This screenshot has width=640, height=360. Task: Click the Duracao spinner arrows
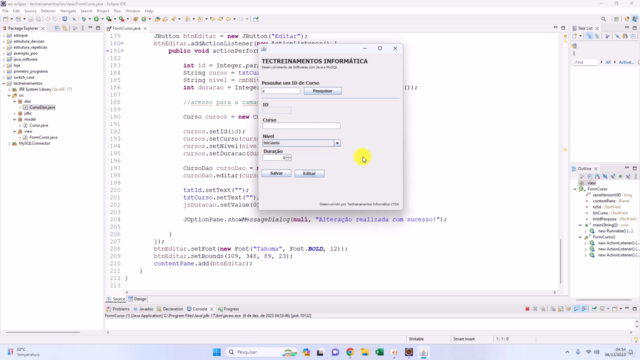pyautogui.click(x=289, y=158)
